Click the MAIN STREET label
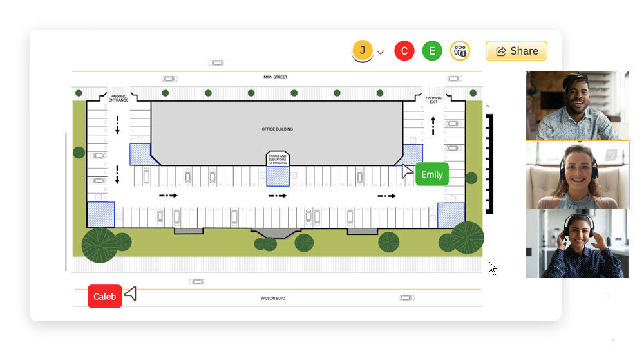644x354 pixels. pos(275,77)
